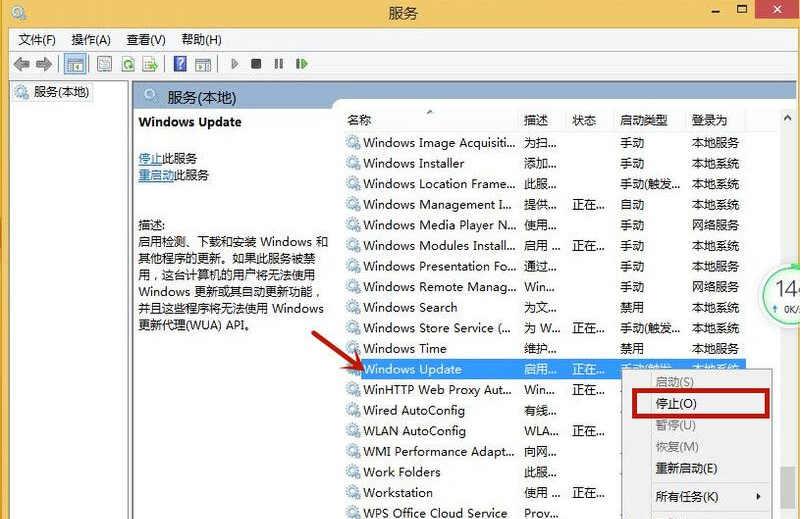Click gear icon beside WLAN AutoConfig

(353, 431)
